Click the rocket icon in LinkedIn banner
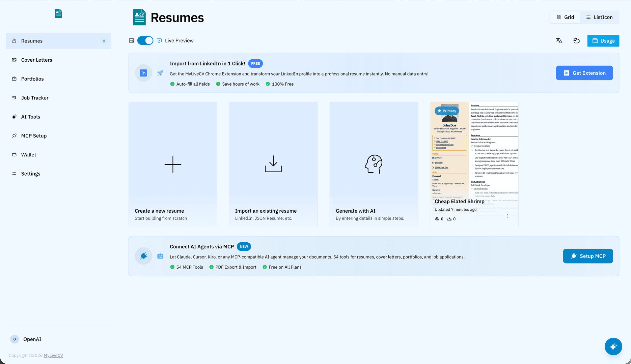Image resolution: width=631 pixels, height=364 pixels. (x=160, y=73)
